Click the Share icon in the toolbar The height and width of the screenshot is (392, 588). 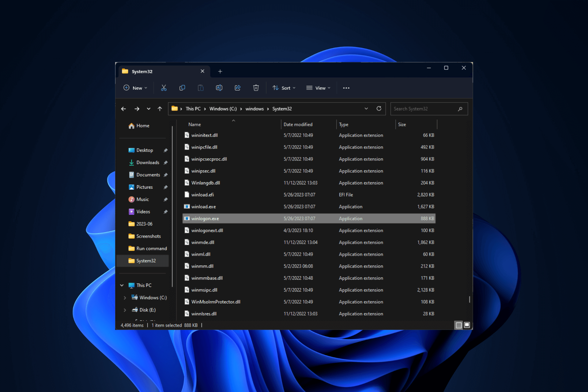click(238, 88)
